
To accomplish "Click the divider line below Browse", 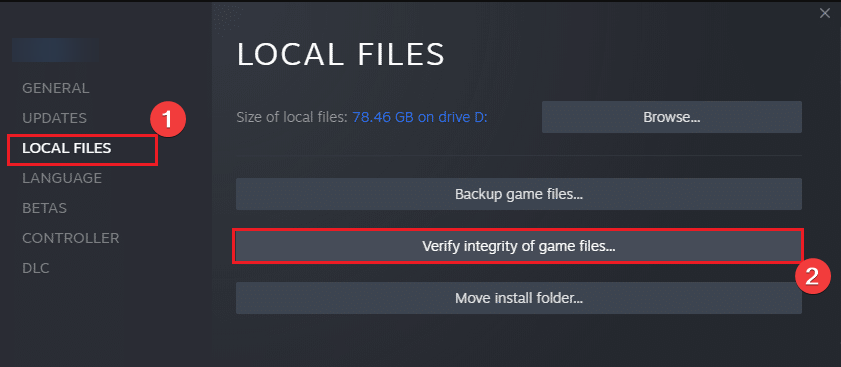I will coord(519,156).
